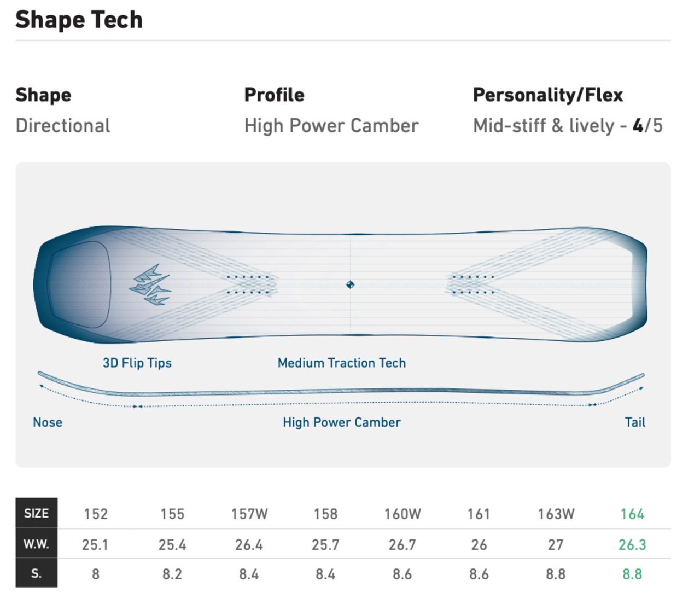Click the front binding insert dots

pyautogui.click(x=249, y=284)
